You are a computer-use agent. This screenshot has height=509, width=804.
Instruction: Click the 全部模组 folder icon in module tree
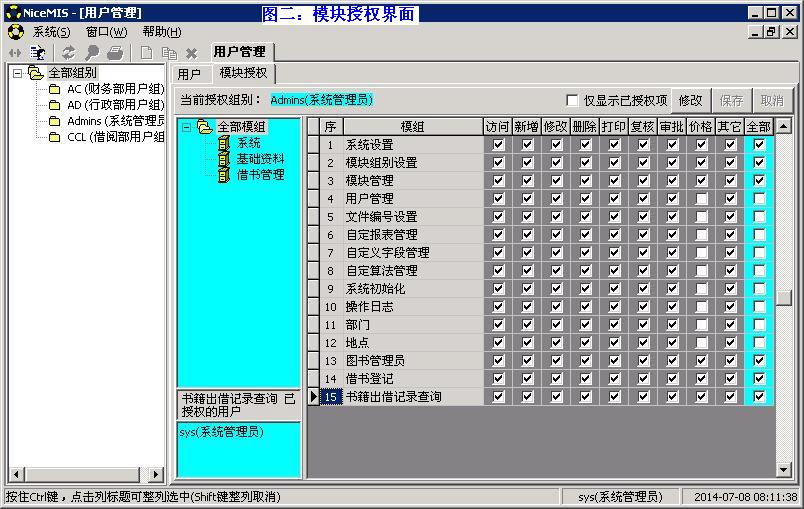(205, 127)
